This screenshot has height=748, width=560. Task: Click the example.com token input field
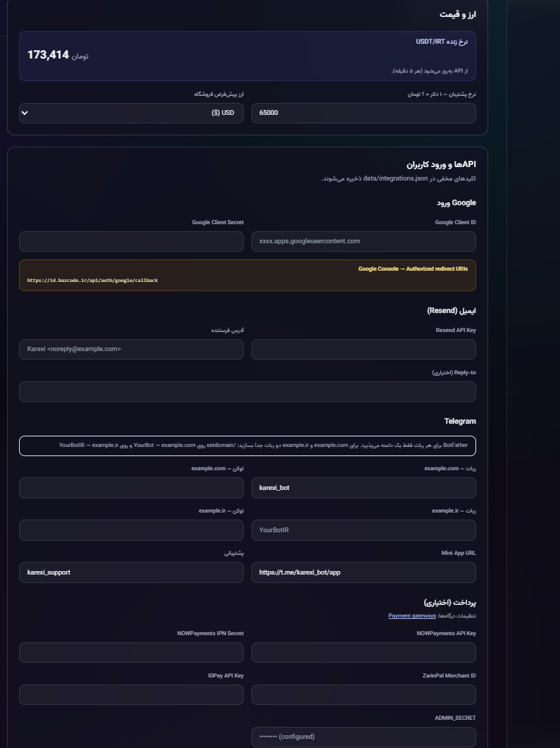(131, 488)
